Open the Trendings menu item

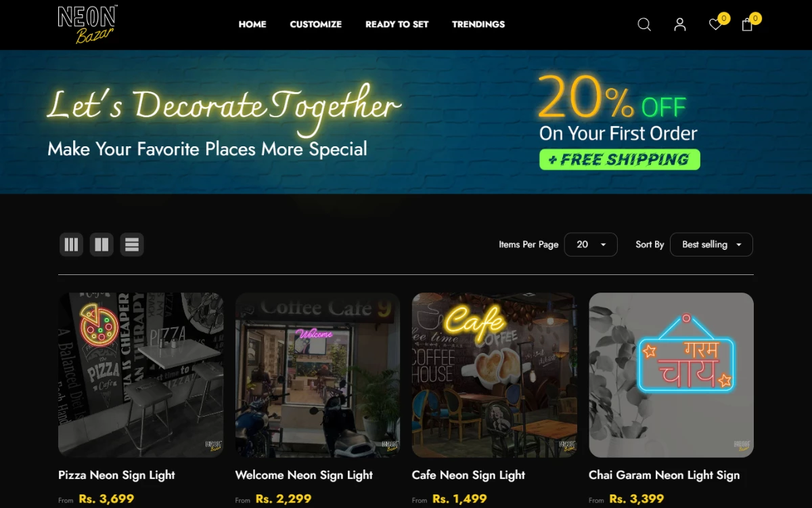(478, 24)
